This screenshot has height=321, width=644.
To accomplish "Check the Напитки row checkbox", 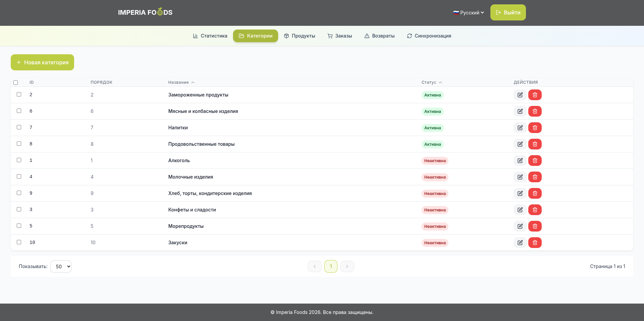I will 19,127.
